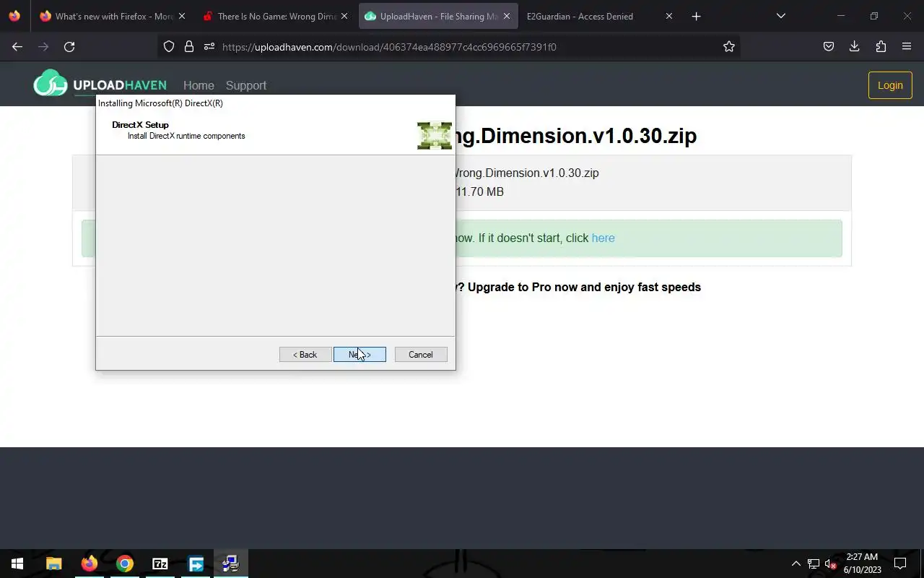Click the 'DirectX Setup' heading text
The width and height of the screenshot is (924, 578).
coord(140,125)
